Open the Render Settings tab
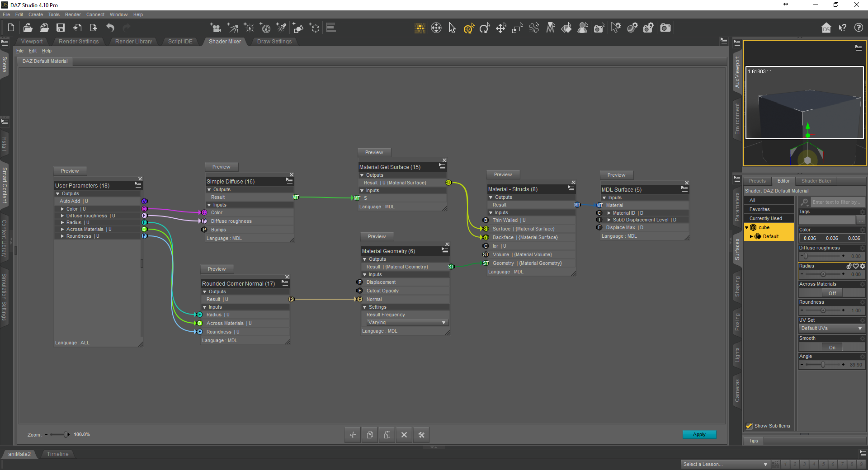 click(79, 42)
